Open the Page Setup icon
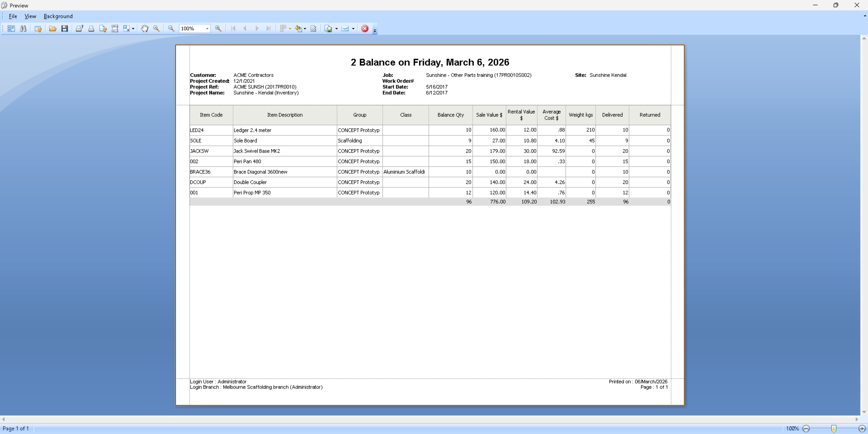This screenshot has width=868, height=434. 103,28
